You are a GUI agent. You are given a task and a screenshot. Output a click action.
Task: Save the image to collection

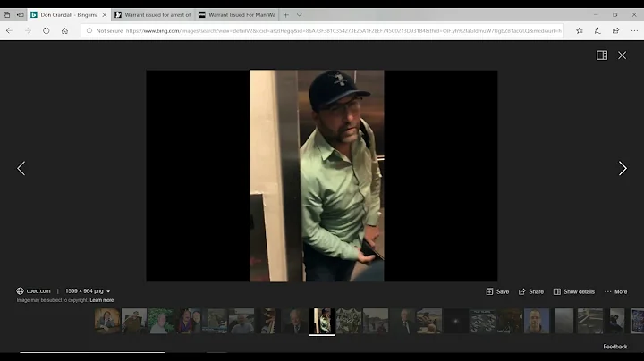click(497, 291)
